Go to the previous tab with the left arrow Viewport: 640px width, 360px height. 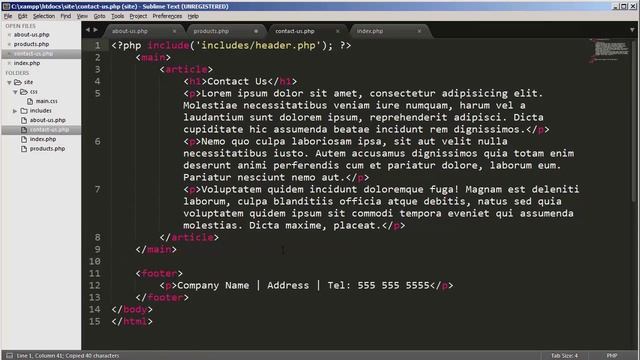tap(88, 30)
